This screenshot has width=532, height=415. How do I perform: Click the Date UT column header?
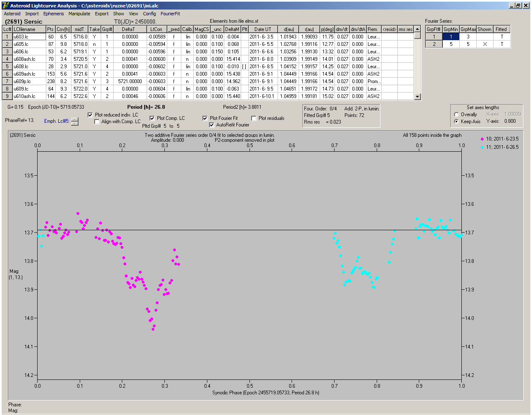263,29
